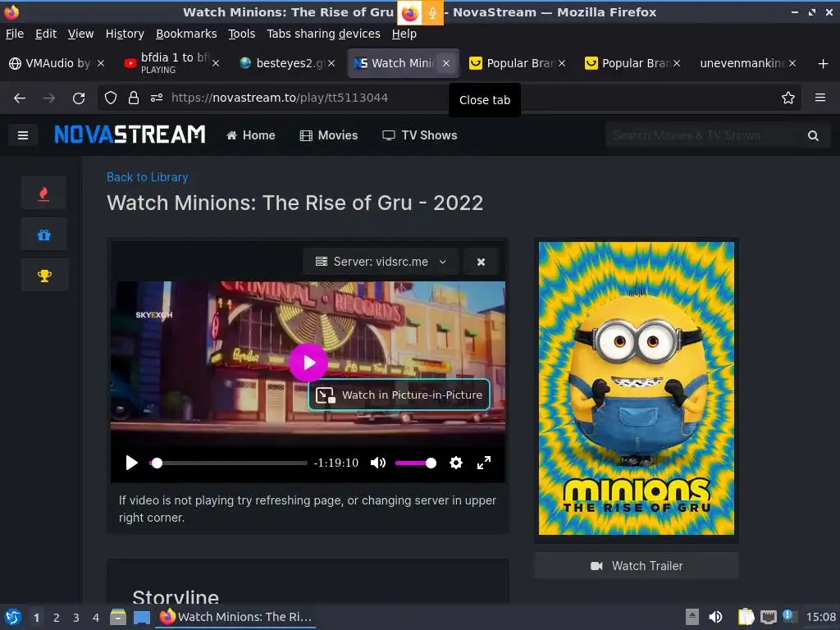Open the Firefox application menu

(x=820, y=98)
